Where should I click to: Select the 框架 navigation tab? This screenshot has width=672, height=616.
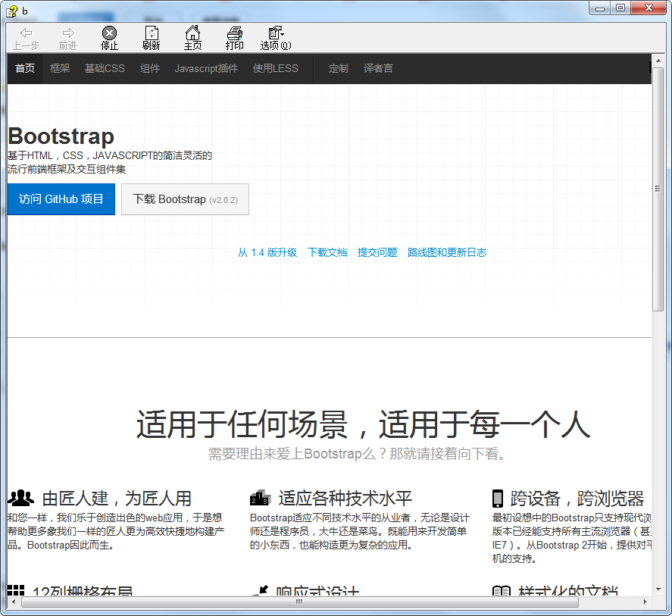pos(60,68)
